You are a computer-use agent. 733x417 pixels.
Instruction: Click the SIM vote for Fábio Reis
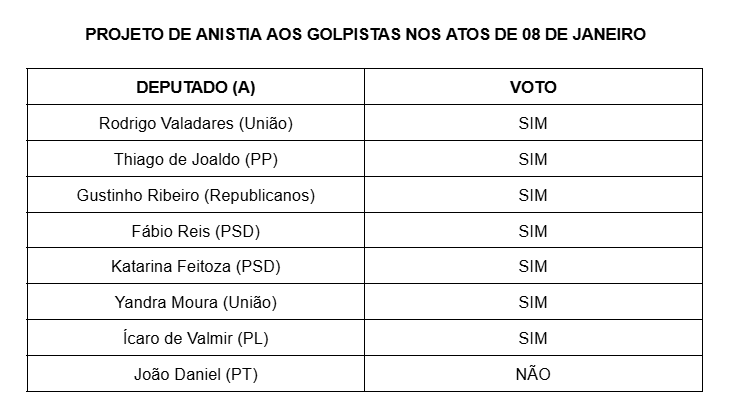[x=533, y=231]
